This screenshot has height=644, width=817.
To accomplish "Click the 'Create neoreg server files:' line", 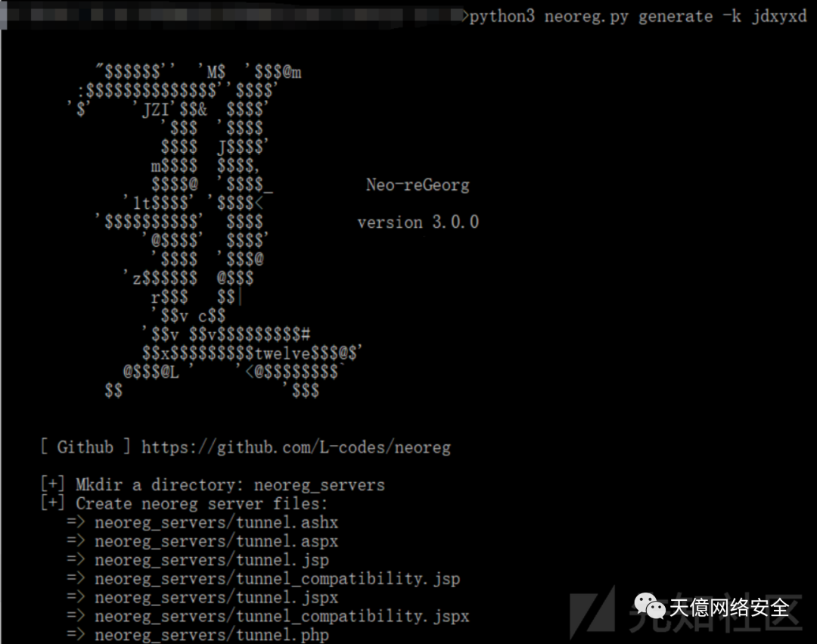I will [x=184, y=504].
